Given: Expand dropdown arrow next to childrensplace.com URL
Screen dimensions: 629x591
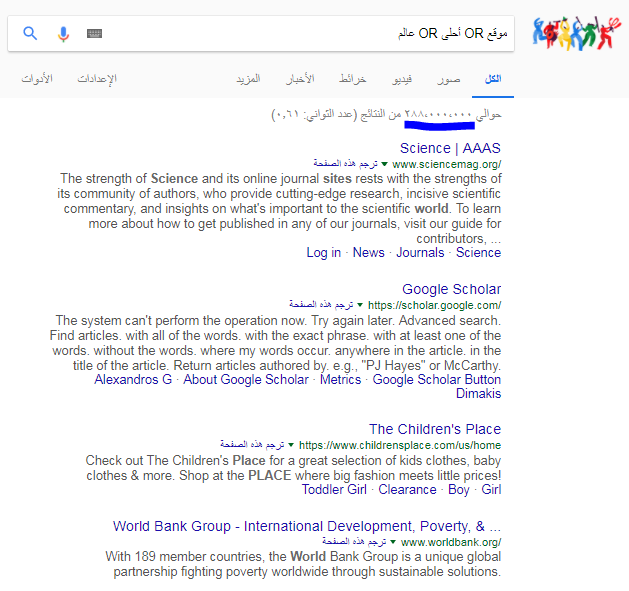Looking at the screenshot, I should pyautogui.click(x=291, y=445).
